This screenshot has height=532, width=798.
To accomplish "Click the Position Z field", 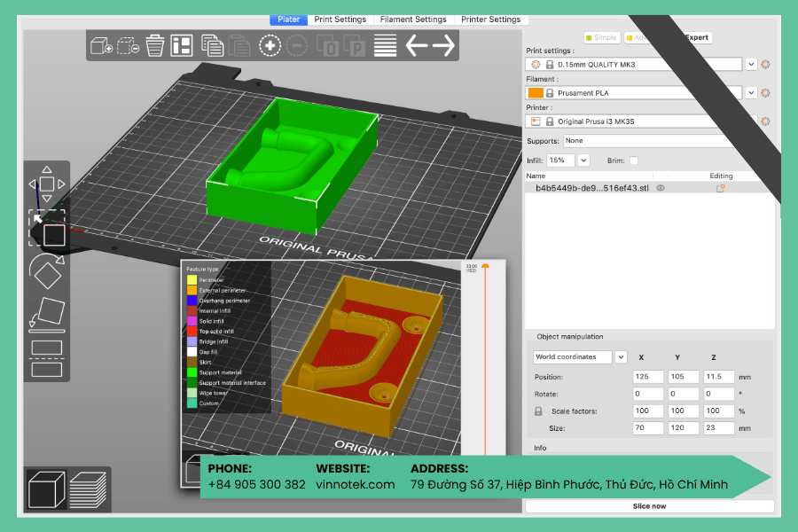I will [x=718, y=377].
